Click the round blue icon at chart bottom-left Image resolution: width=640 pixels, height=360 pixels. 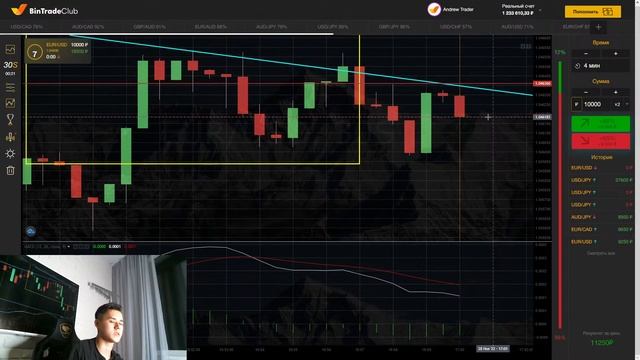click(x=31, y=232)
